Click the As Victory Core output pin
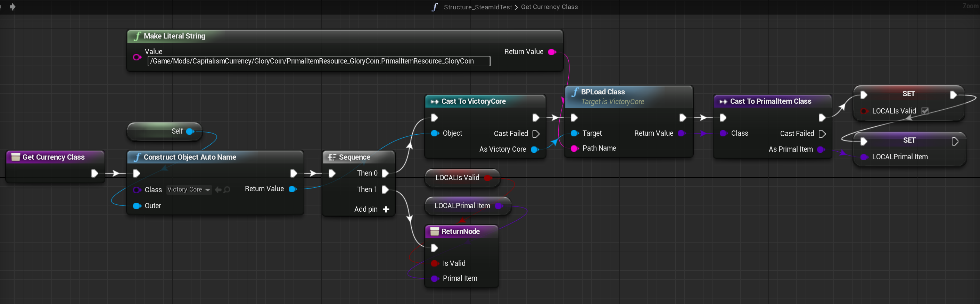980x304 pixels. [x=535, y=150]
